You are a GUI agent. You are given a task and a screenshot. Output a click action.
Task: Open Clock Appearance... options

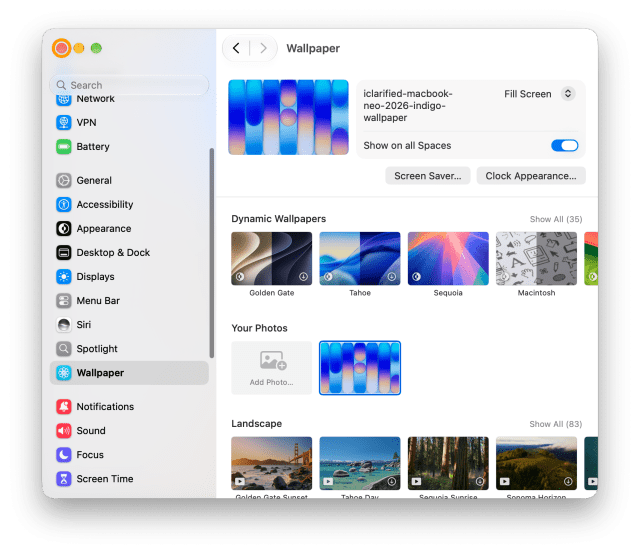click(x=531, y=176)
